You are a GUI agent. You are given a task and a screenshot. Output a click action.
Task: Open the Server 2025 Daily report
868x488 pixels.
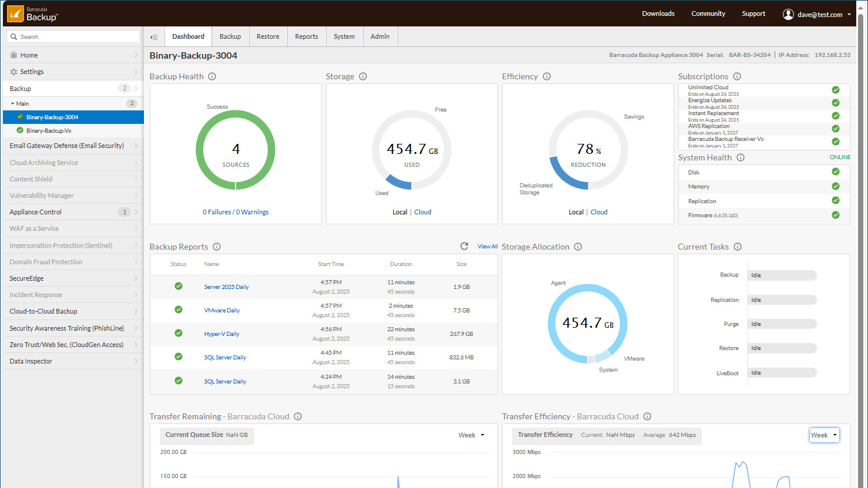[226, 287]
